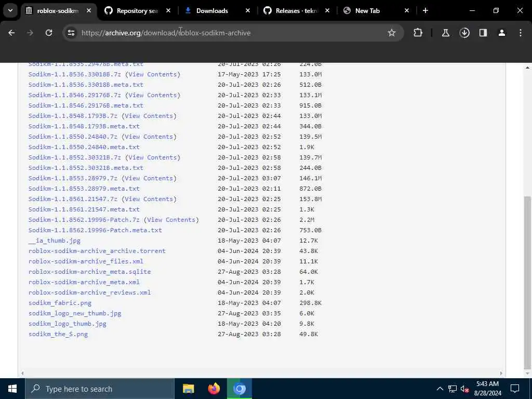Image resolution: width=532 pixels, height=399 pixels.
Task: Open Sodikm-1.1.8536.33018B.meta.txt
Action: click(86, 85)
